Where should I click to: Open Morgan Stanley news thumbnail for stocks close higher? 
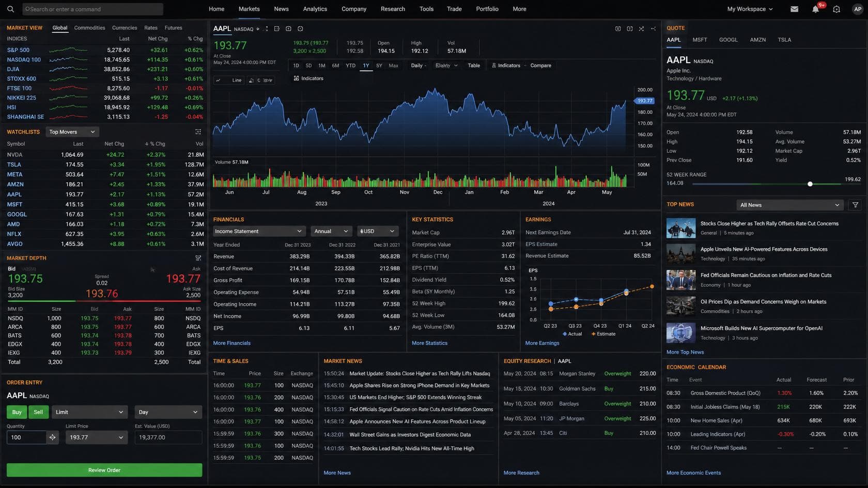click(x=681, y=228)
